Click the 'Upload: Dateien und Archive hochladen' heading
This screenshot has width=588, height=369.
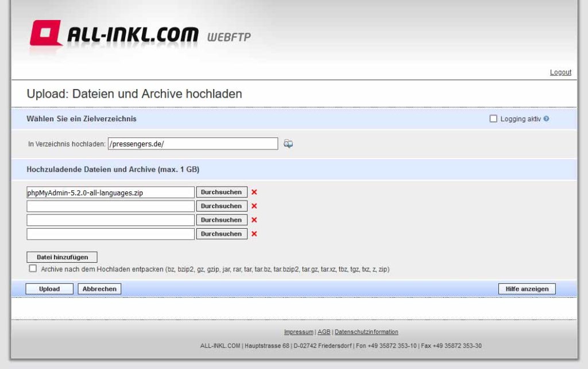[134, 94]
